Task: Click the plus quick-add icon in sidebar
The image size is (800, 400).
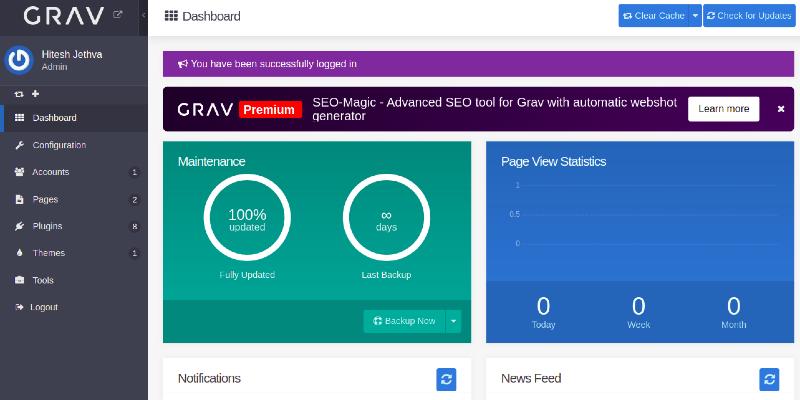Action: (x=35, y=94)
